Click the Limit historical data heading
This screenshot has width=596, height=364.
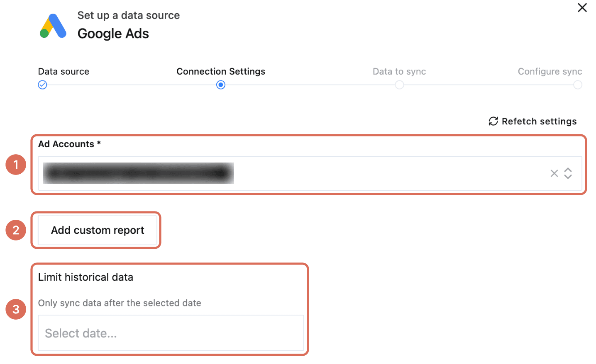point(85,277)
